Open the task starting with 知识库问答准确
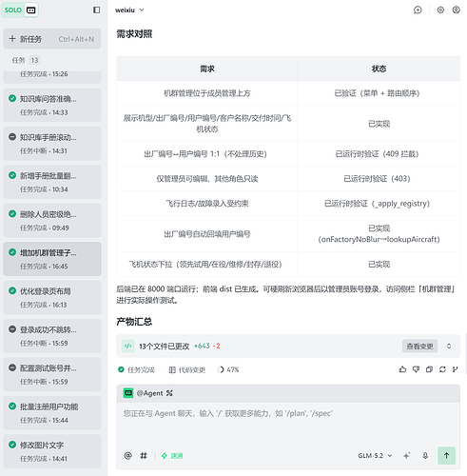This screenshot has height=476, width=467. click(52, 105)
